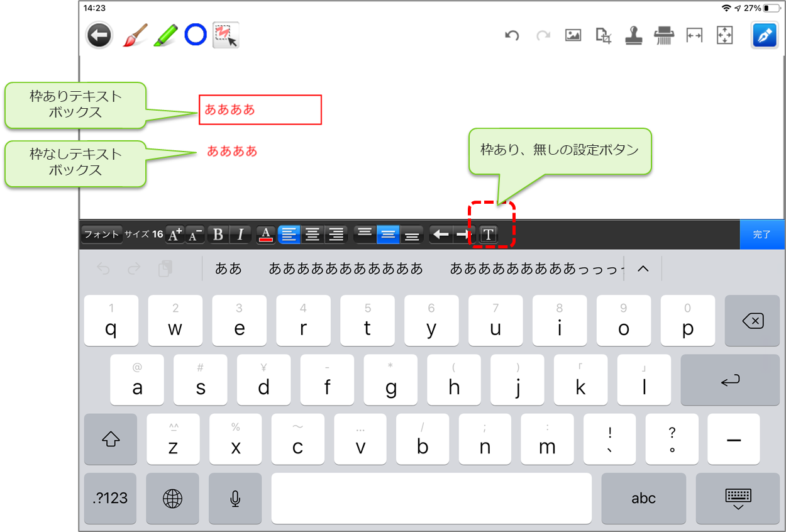
Task: Choose the blue circle shape tool
Action: [x=196, y=35]
